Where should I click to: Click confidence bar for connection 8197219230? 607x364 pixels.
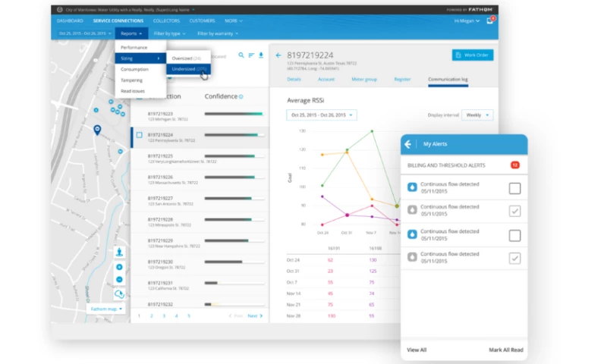[234, 262]
